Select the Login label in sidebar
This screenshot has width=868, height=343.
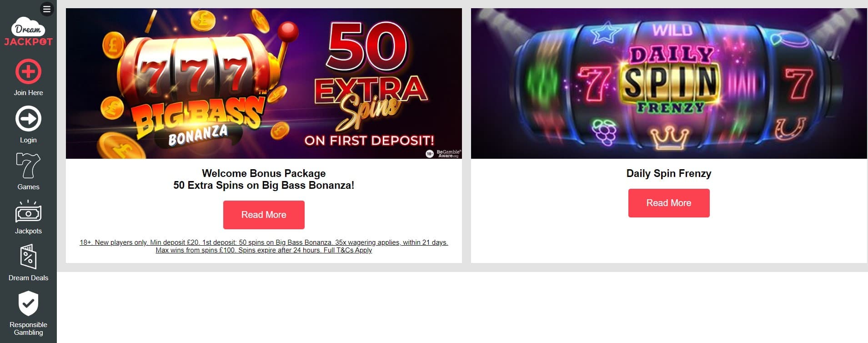click(x=28, y=140)
